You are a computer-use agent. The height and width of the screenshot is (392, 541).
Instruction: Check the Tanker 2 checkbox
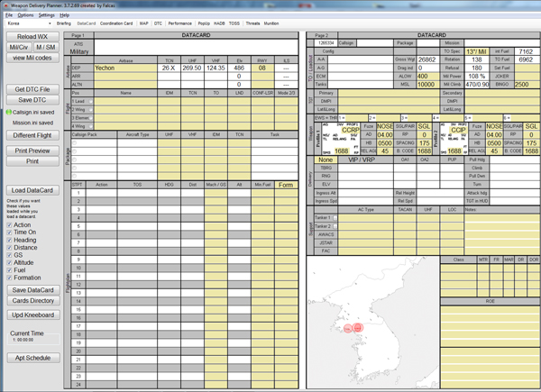335,226
